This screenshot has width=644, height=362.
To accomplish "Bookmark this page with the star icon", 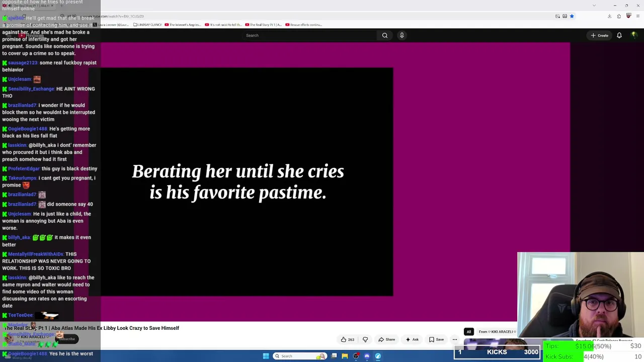I will (x=572, y=16).
